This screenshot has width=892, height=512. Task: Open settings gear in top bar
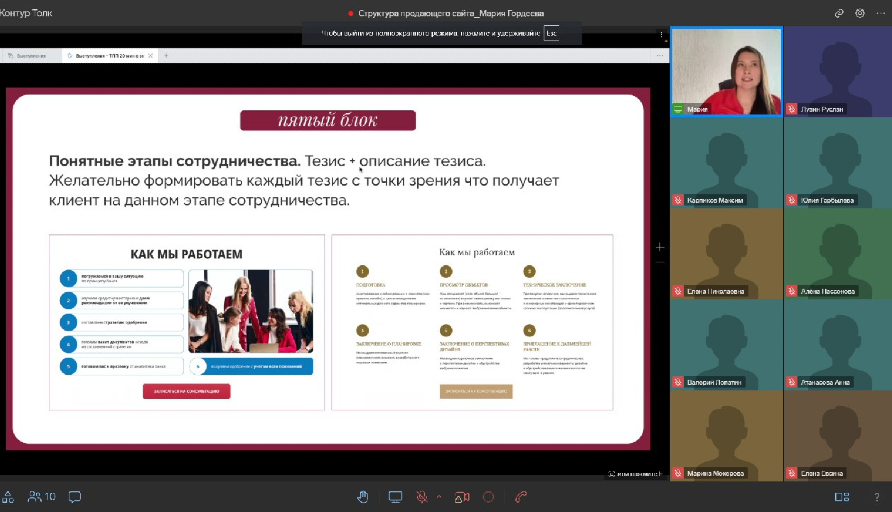click(860, 13)
